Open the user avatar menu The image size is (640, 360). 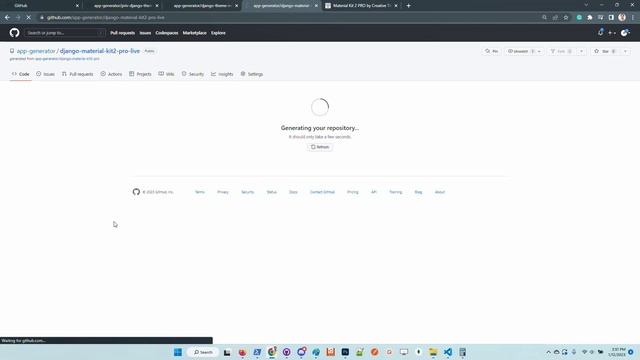tap(625, 33)
